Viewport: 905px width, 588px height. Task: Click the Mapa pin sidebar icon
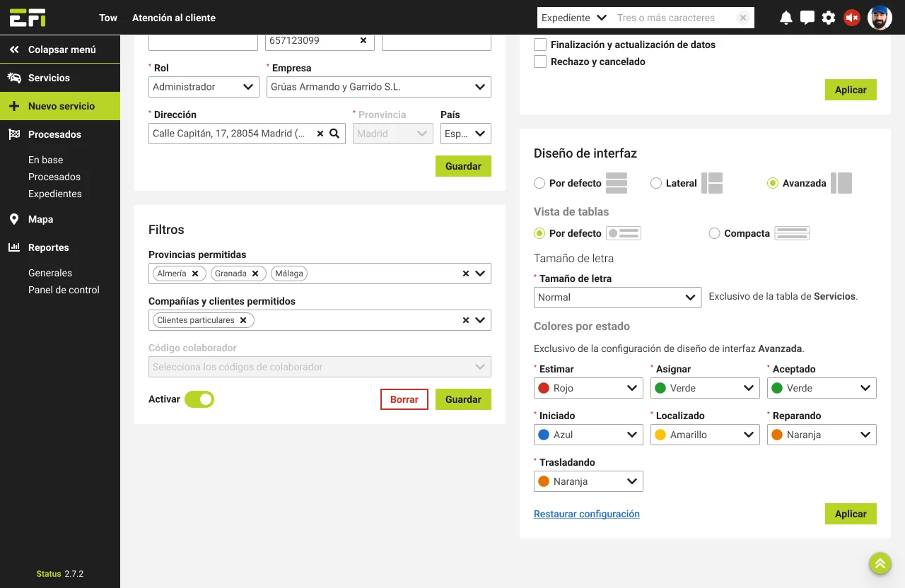tap(14, 219)
